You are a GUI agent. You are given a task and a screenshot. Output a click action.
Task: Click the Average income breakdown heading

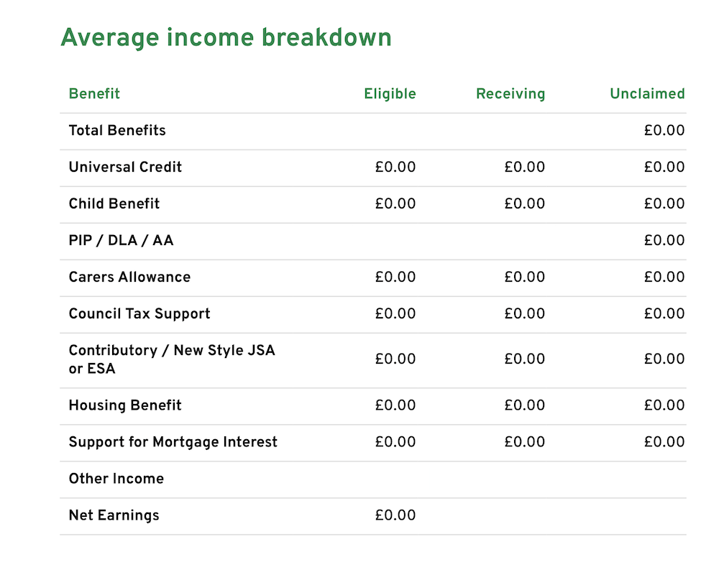226,37
